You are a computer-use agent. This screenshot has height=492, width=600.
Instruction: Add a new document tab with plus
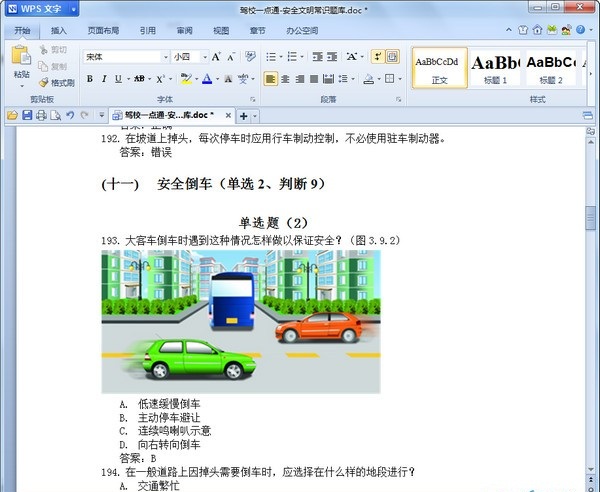243,116
